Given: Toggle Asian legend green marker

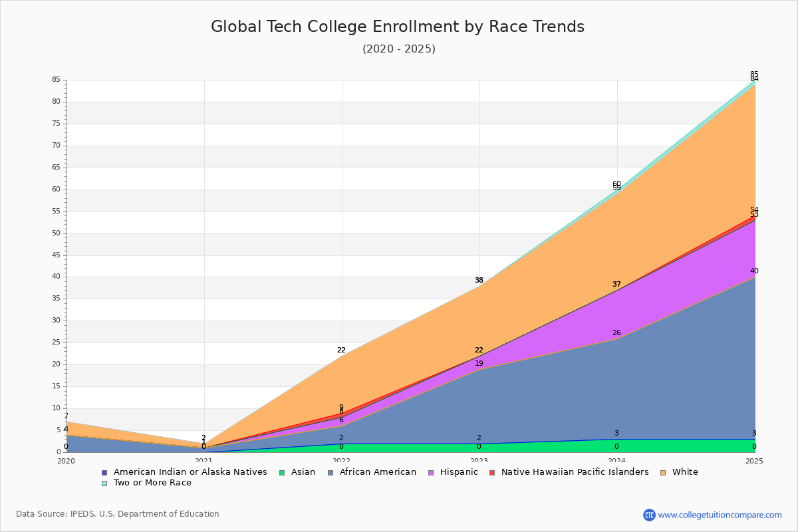Looking at the screenshot, I should [282, 472].
